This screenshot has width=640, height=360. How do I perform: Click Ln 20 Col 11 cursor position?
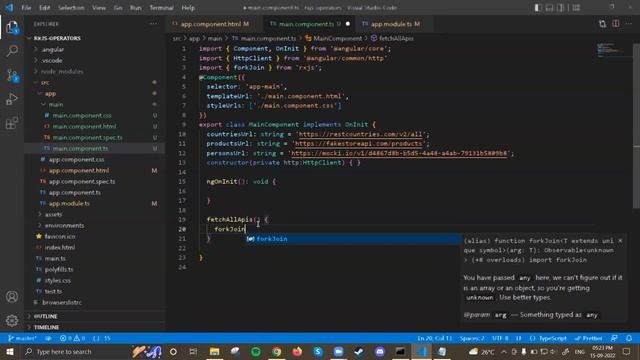click(435, 338)
